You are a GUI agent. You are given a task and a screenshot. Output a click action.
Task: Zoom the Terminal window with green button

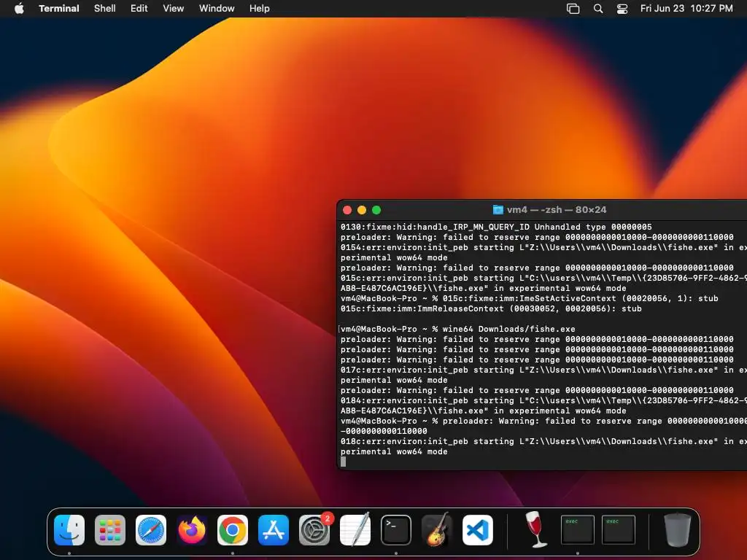coord(376,210)
